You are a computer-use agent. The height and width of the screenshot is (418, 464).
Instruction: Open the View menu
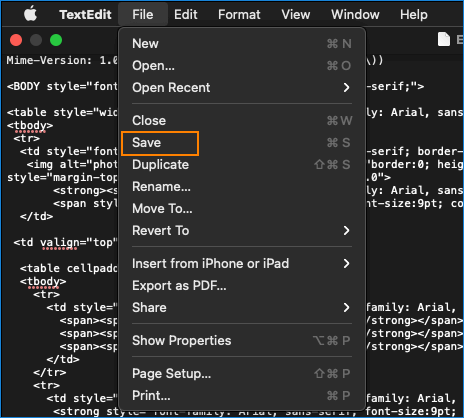tap(295, 15)
